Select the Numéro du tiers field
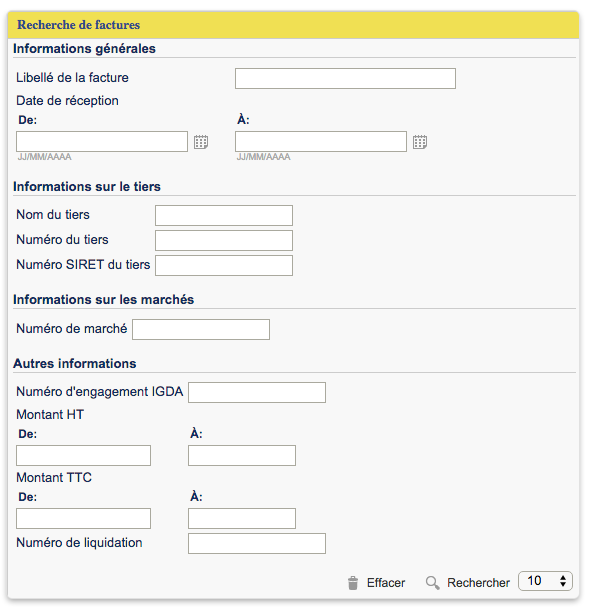Image resolution: width=590 pixels, height=610 pixels. [224, 240]
